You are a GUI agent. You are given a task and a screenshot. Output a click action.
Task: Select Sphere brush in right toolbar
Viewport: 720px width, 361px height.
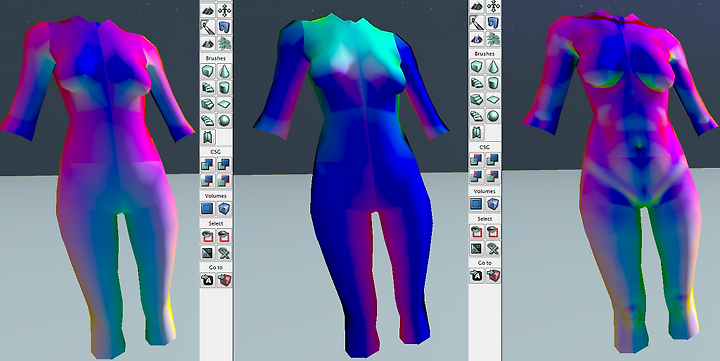[x=493, y=116]
